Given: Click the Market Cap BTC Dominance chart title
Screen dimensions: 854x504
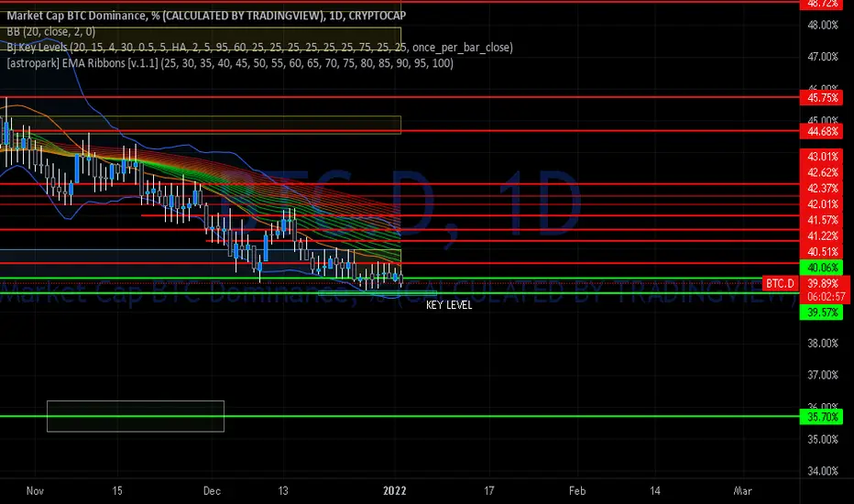Looking at the screenshot, I should click(x=206, y=16).
